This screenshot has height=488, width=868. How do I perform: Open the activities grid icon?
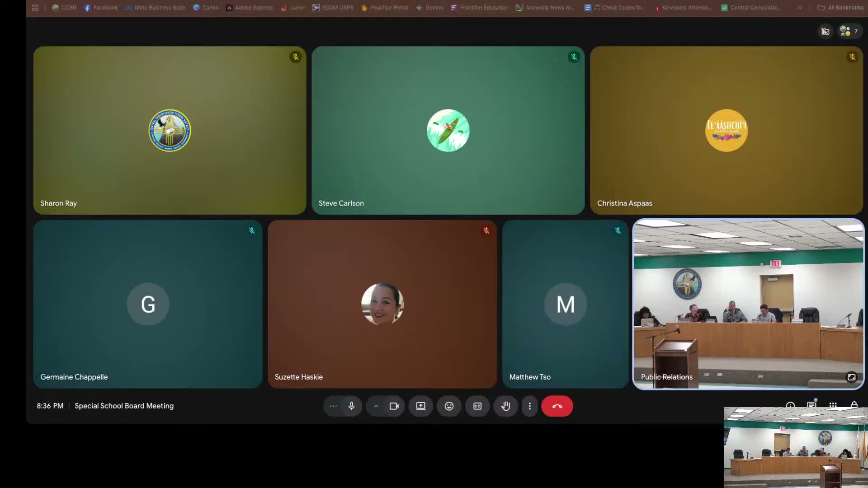click(x=833, y=404)
